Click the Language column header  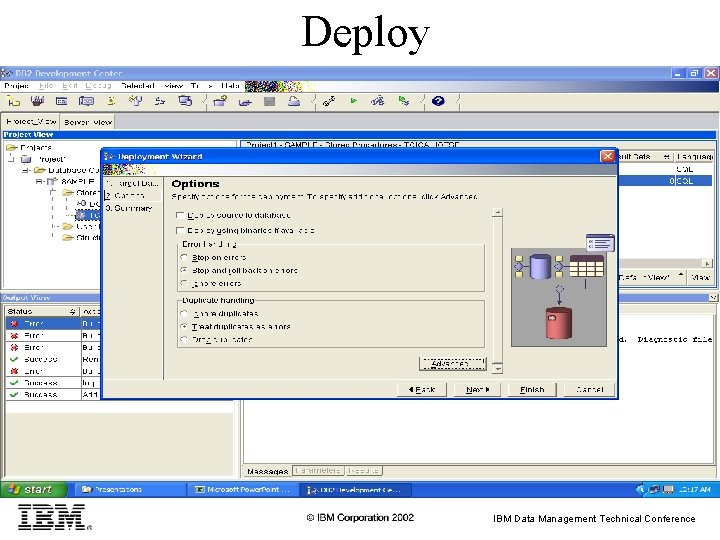(694, 157)
